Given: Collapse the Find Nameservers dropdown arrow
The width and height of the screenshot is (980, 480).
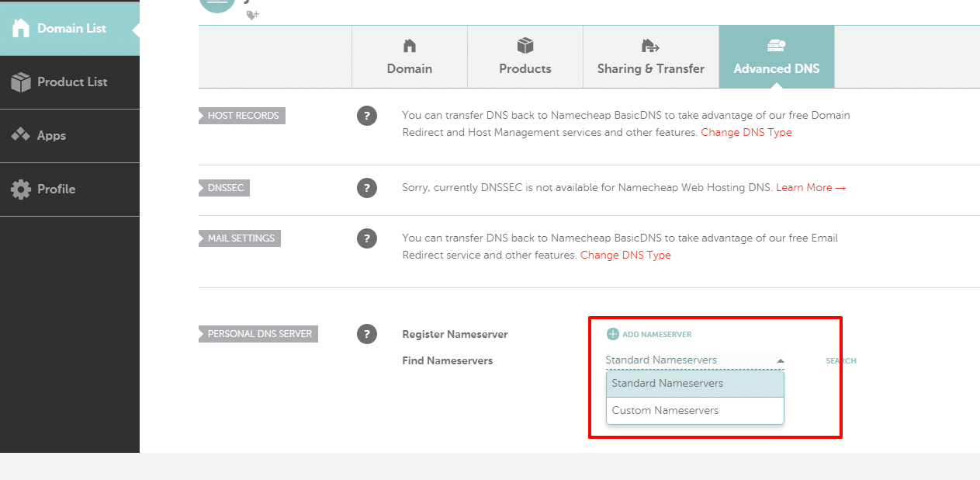Looking at the screenshot, I should [x=780, y=361].
